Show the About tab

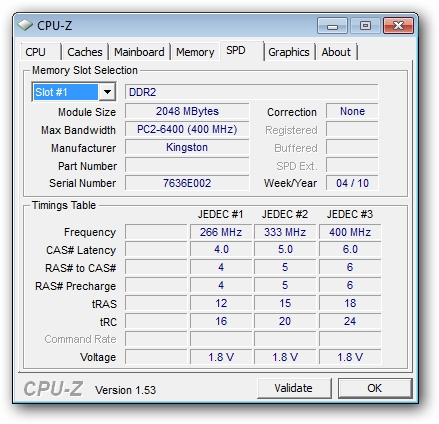tap(336, 52)
